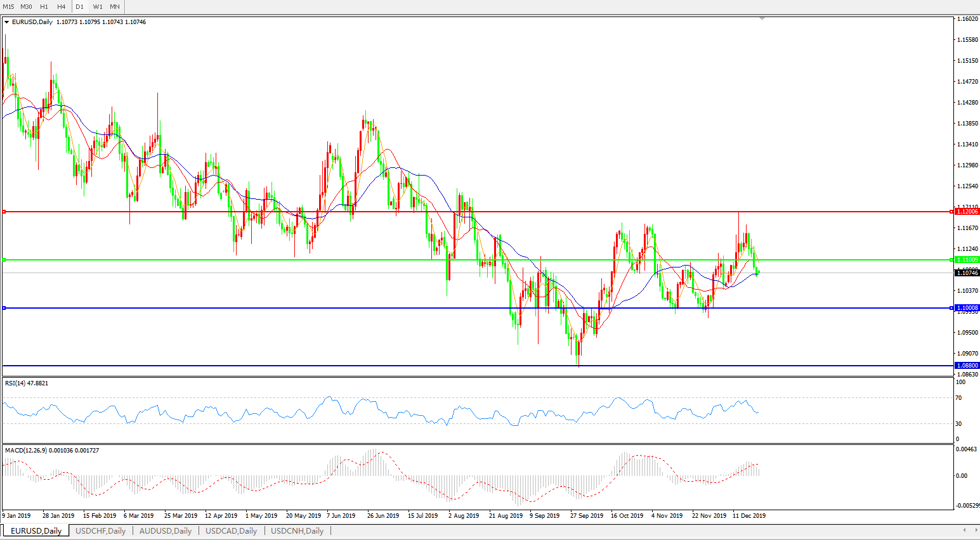Go to the USDCNH,Daily chart tab

pos(297,531)
